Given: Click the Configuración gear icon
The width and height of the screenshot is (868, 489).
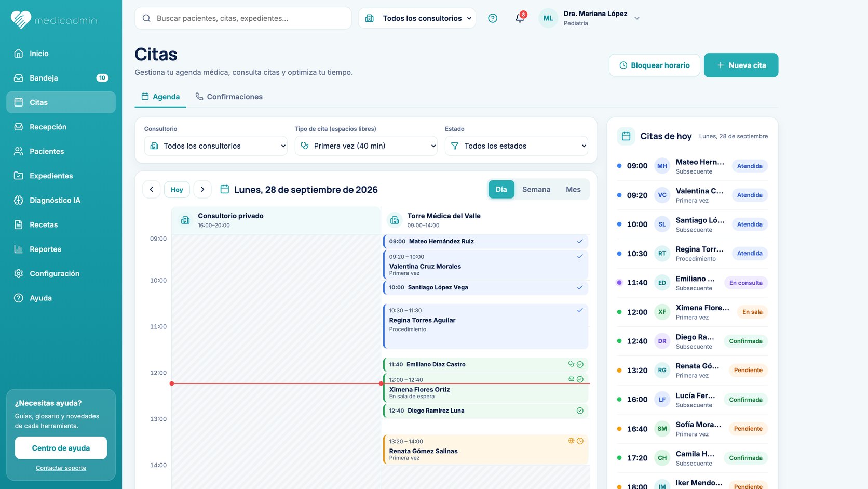Looking at the screenshot, I should 19,273.
